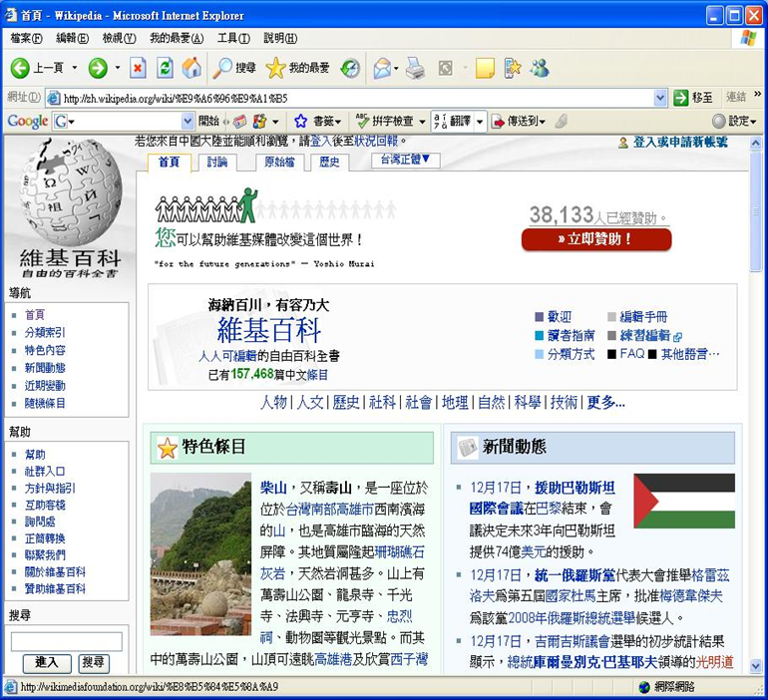
Task: Open Google toolbar settings wrench
Action: click(x=718, y=121)
